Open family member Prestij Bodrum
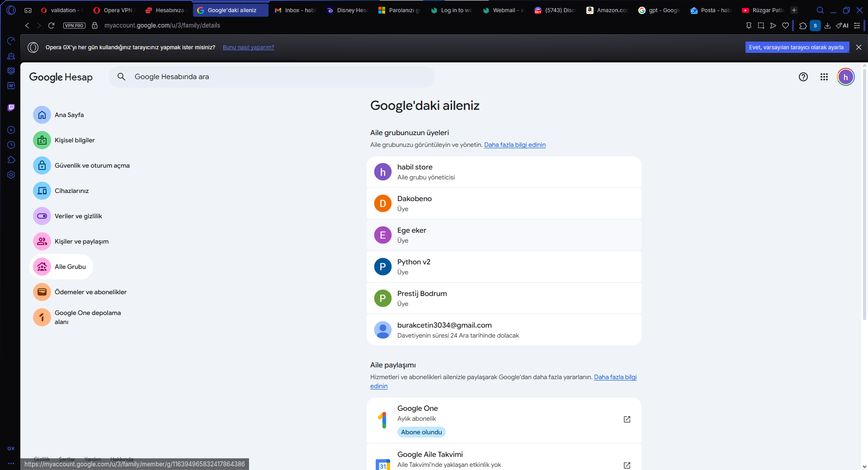868x470 pixels. pos(504,298)
